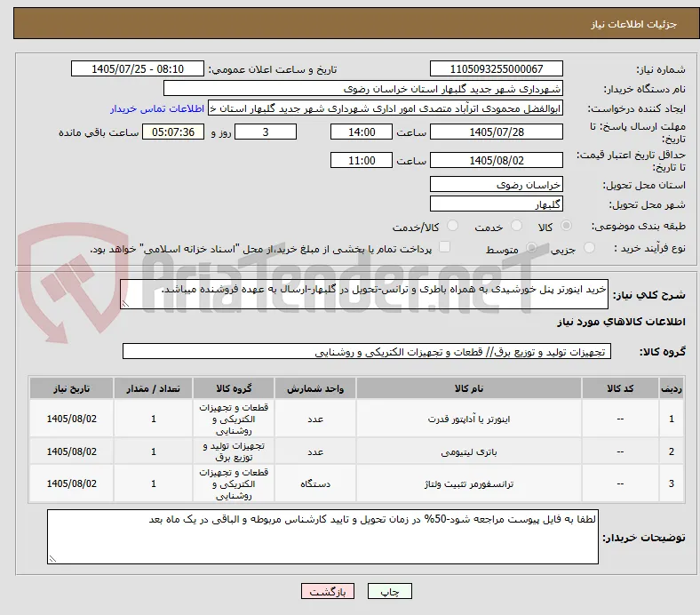Screen dimensions: 700x615
Task: Click the توضیحات خریدار buyer notes textarea
Action: [322, 537]
